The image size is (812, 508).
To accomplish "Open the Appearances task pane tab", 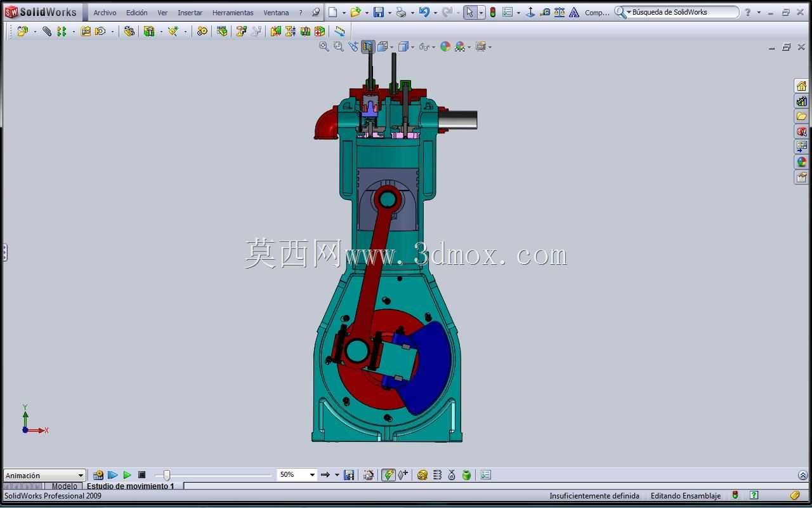I will point(802,162).
